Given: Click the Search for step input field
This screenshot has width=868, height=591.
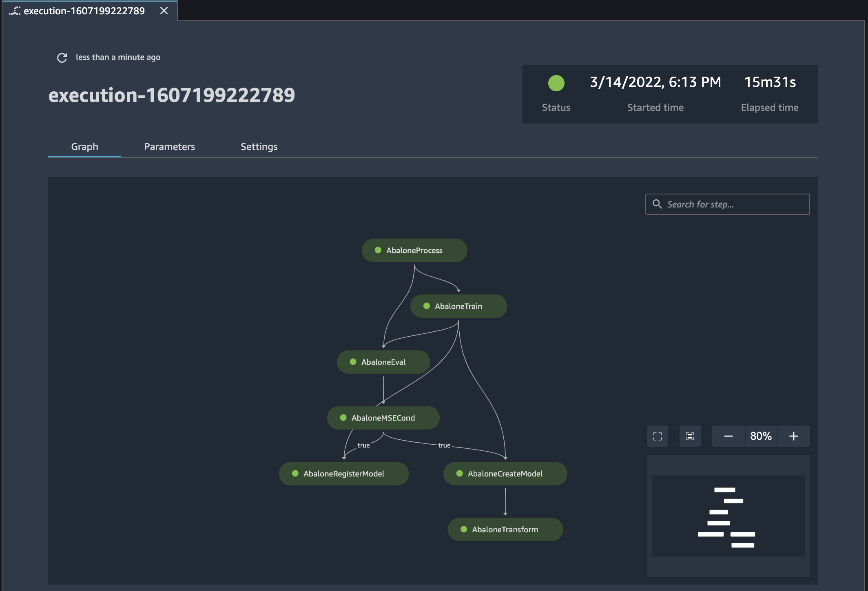Looking at the screenshot, I should (x=728, y=203).
